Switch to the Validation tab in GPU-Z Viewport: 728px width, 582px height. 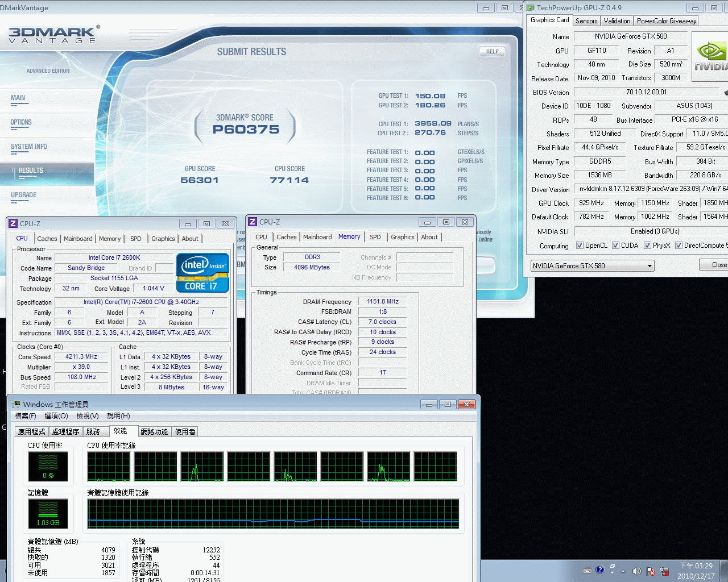pos(617,21)
